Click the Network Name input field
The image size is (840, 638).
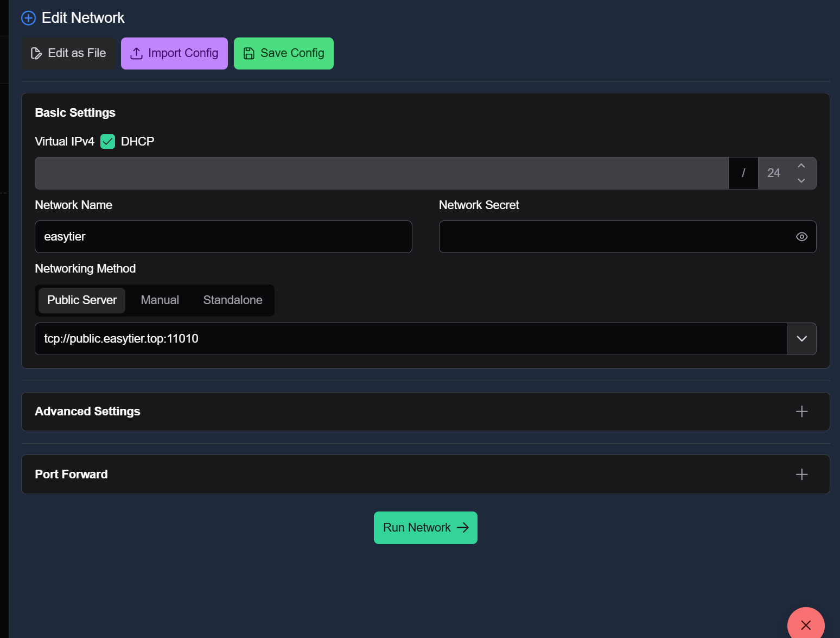(x=223, y=237)
